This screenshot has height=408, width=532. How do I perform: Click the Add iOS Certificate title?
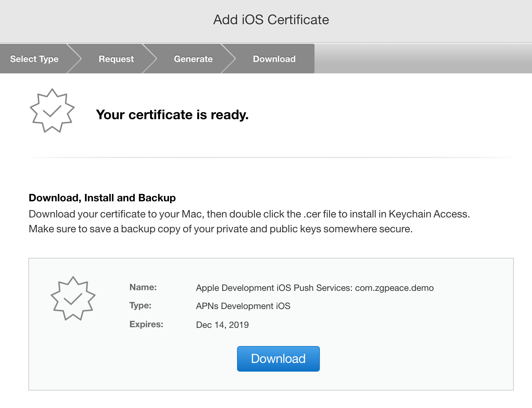(271, 20)
